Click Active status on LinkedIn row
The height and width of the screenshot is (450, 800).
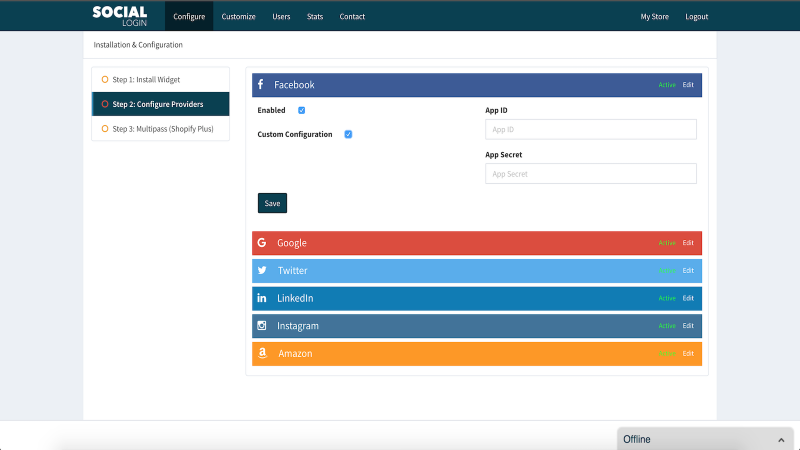[667, 298]
